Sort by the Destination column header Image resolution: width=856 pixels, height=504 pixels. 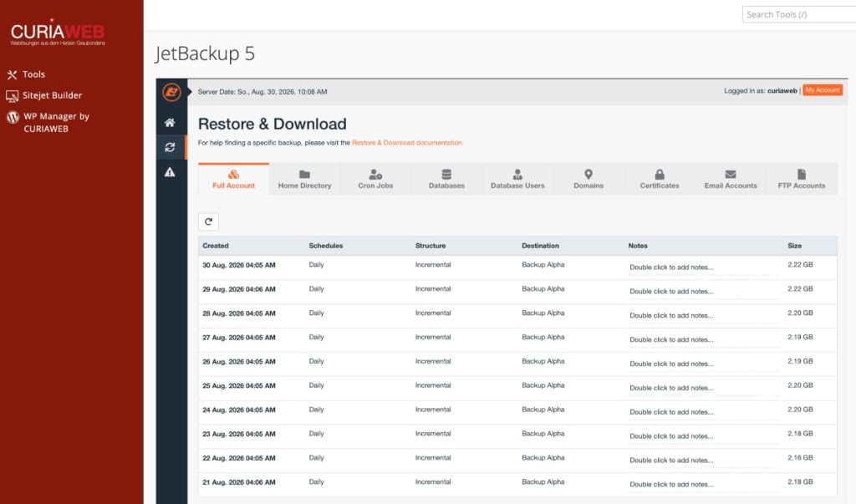[541, 246]
